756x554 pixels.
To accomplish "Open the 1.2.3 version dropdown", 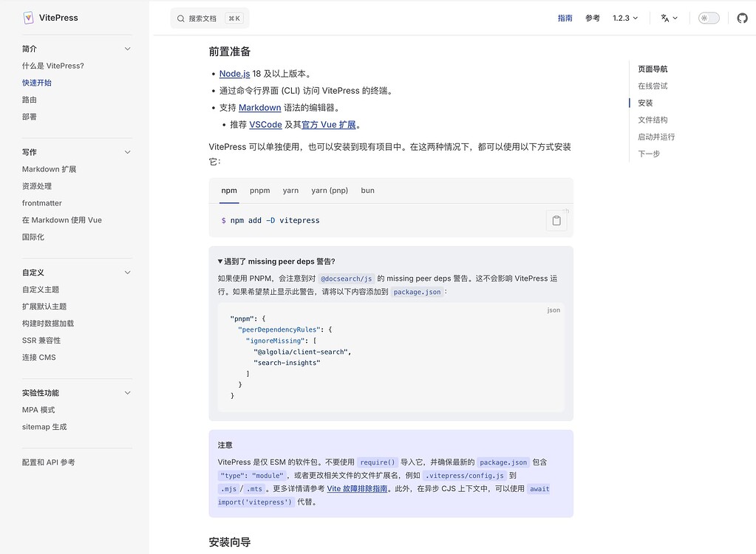I will 624,18.
